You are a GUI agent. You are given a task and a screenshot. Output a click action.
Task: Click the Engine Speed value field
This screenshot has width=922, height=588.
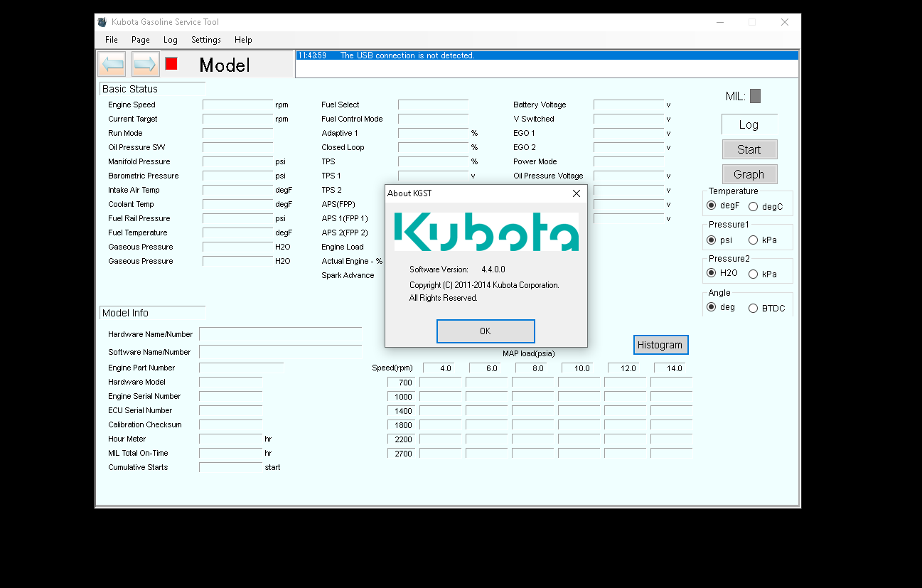pos(237,105)
